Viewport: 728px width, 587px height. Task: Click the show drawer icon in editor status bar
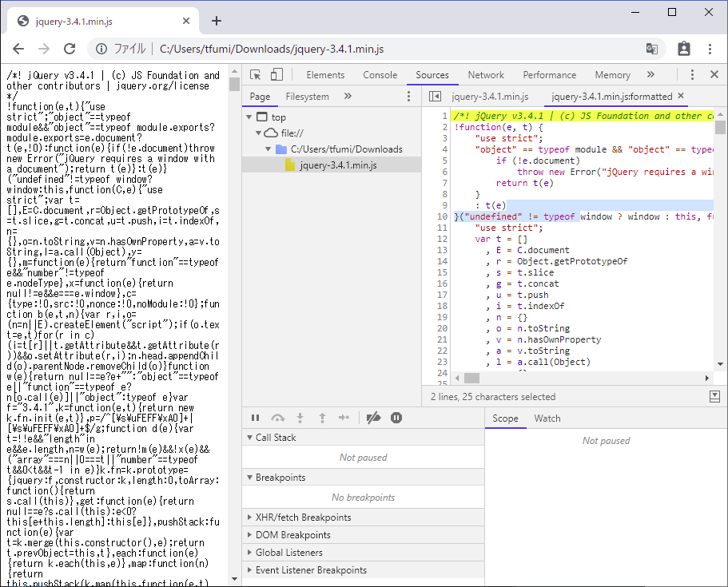[x=715, y=396]
